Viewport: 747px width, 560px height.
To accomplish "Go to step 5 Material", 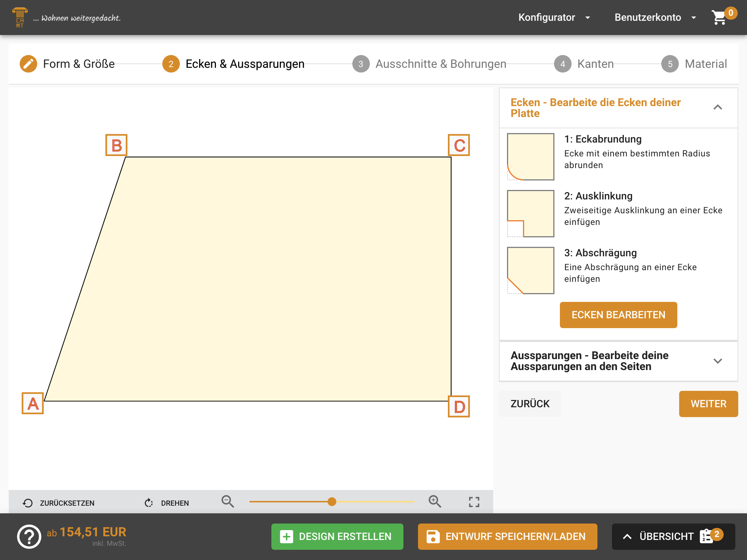I will pyautogui.click(x=694, y=64).
